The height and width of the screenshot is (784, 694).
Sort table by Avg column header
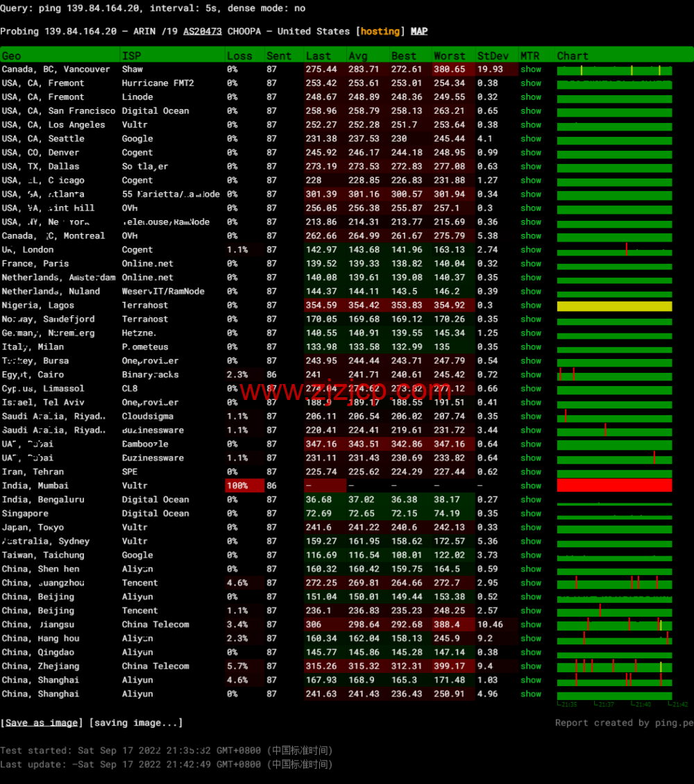pyautogui.click(x=357, y=56)
